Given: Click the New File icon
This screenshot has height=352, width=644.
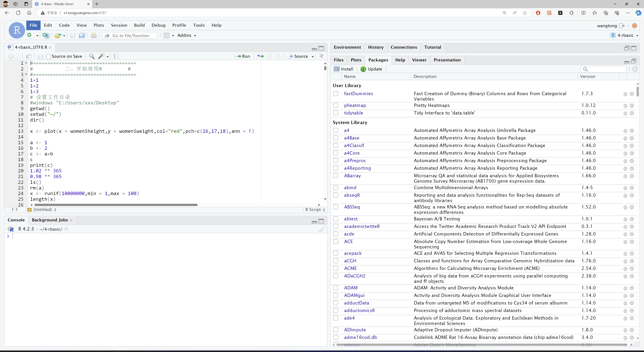Looking at the screenshot, I should tap(30, 35).
